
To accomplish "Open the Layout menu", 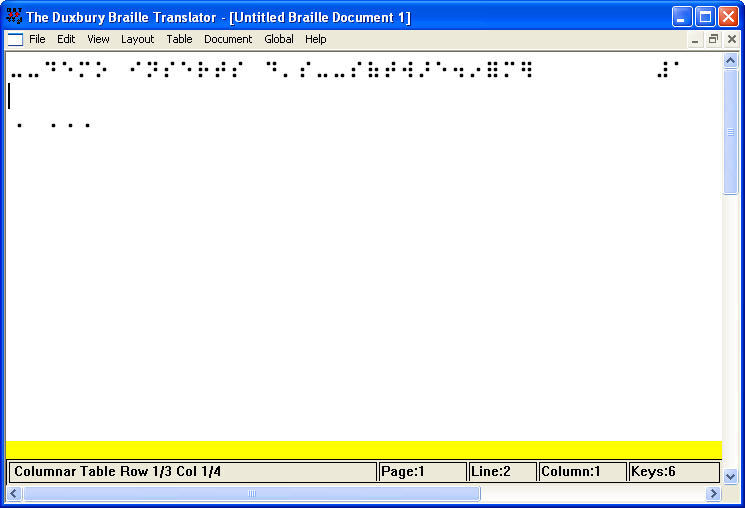I will [x=137, y=39].
